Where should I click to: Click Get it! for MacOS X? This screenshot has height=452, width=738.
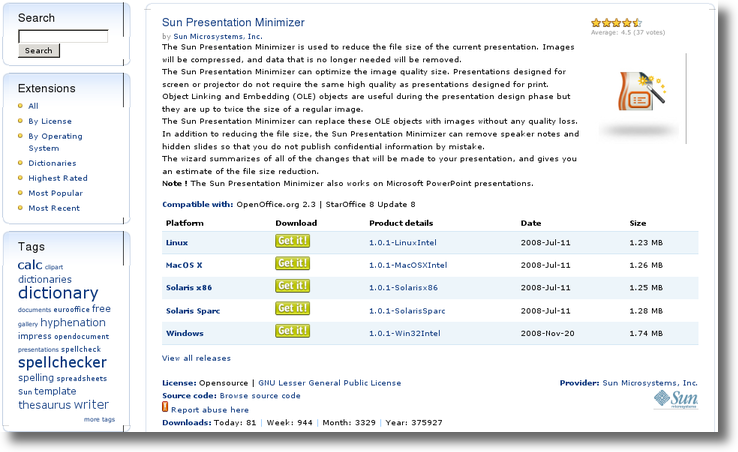click(292, 263)
